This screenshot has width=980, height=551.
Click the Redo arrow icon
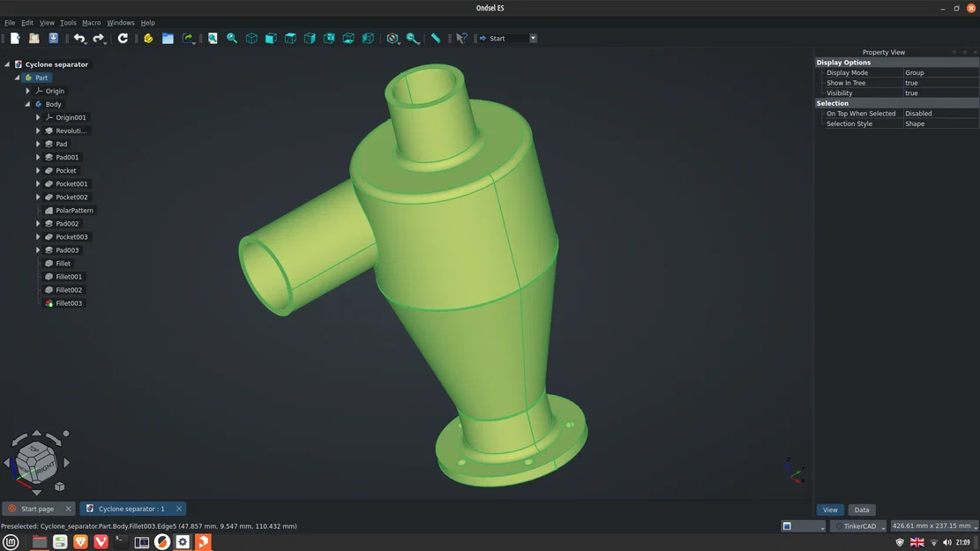(99, 38)
